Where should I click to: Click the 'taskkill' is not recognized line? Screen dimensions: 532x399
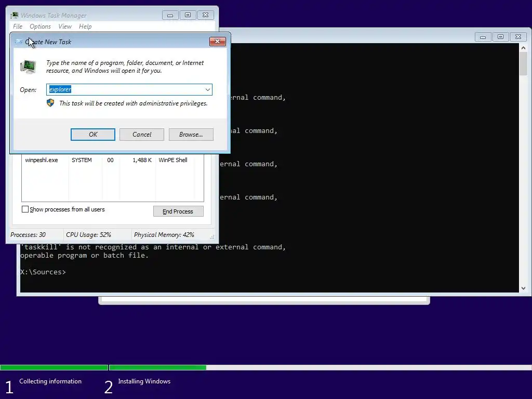pyautogui.click(x=153, y=247)
